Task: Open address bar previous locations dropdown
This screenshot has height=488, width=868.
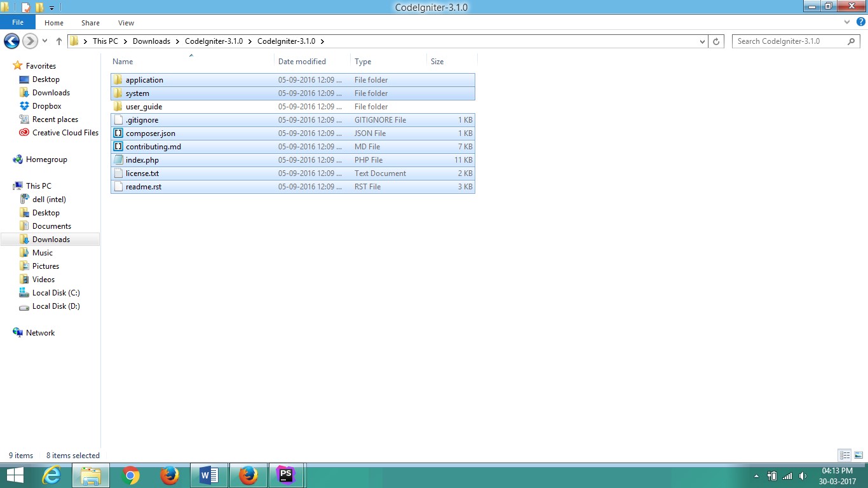Action: click(x=702, y=41)
